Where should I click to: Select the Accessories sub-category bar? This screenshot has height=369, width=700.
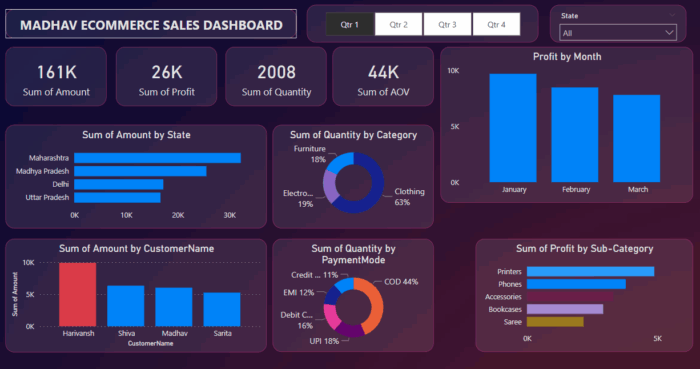tap(570, 297)
